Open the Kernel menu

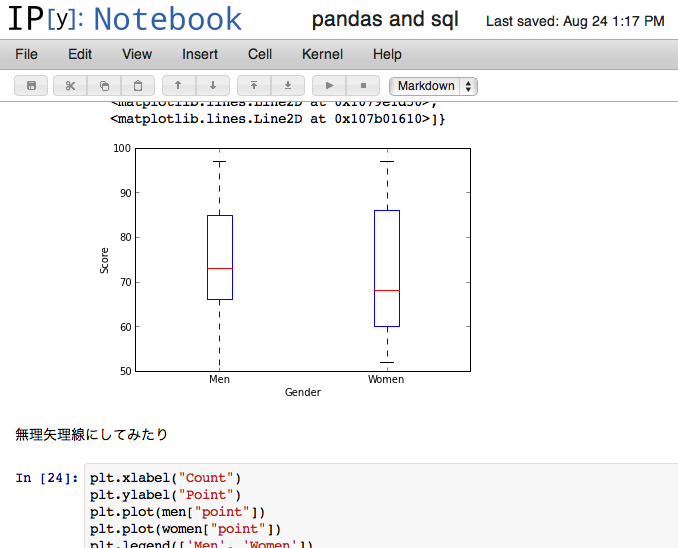[x=323, y=54]
